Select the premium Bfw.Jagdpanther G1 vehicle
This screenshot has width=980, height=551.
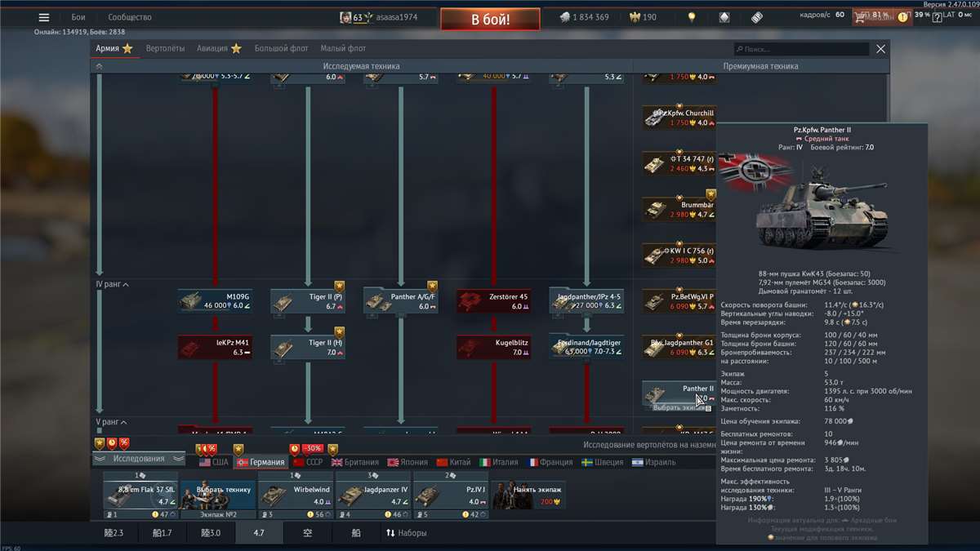679,347
